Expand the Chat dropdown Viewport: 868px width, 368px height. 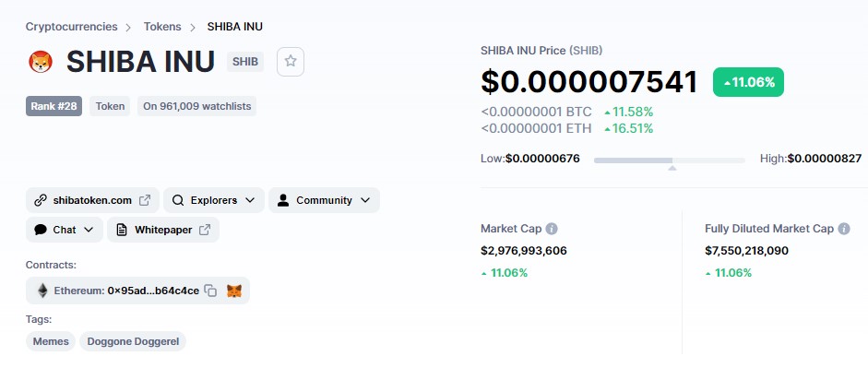click(65, 230)
